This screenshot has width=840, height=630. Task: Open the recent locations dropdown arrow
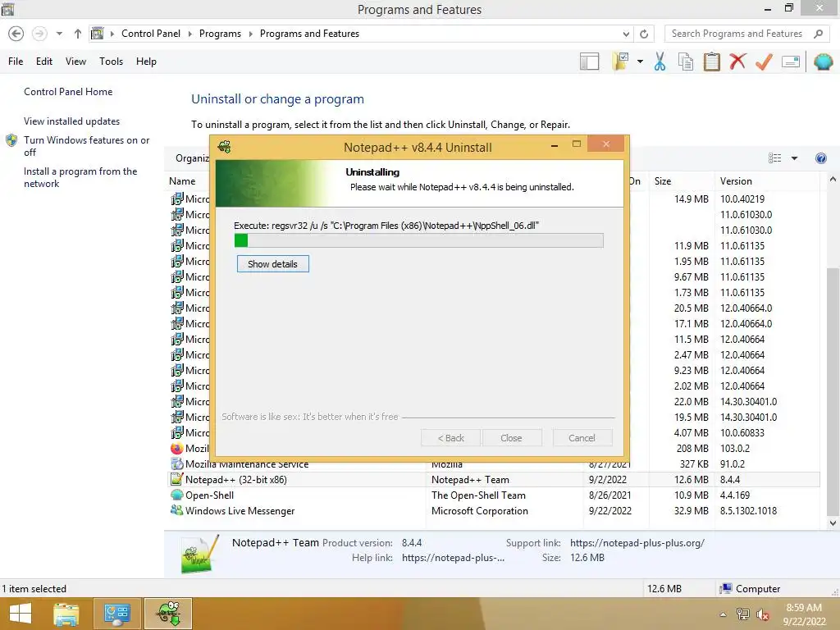59,34
